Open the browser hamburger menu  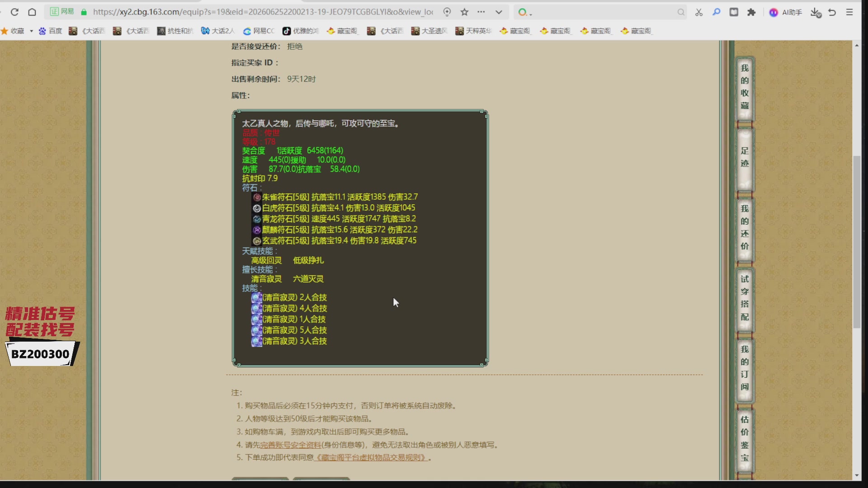[849, 12]
